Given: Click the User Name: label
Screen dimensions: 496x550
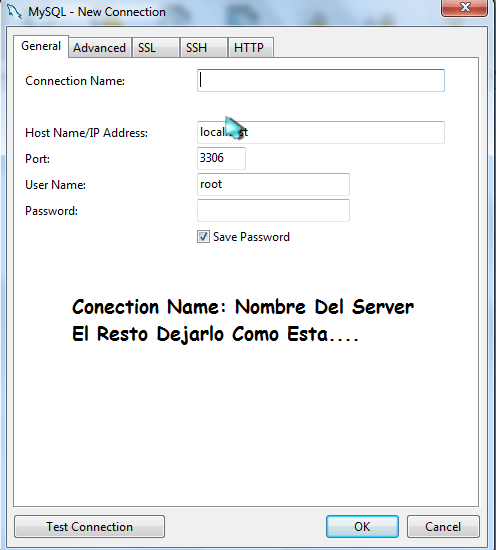Looking at the screenshot, I should [55, 185].
